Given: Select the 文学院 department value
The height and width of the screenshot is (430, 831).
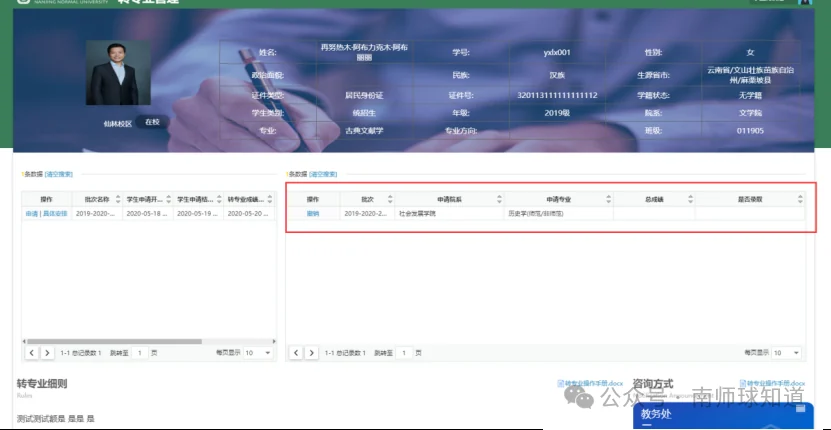Looking at the screenshot, I should pos(750,113).
